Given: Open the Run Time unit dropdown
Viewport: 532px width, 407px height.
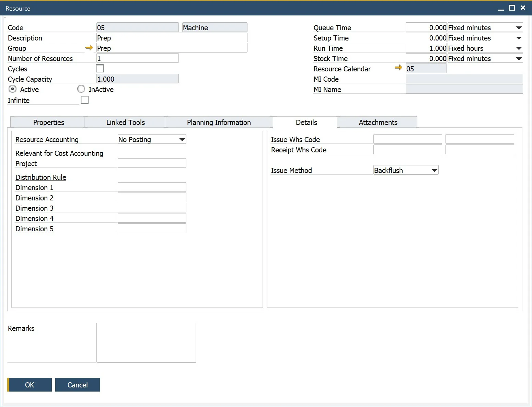Looking at the screenshot, I should click(x=519, y=48).
